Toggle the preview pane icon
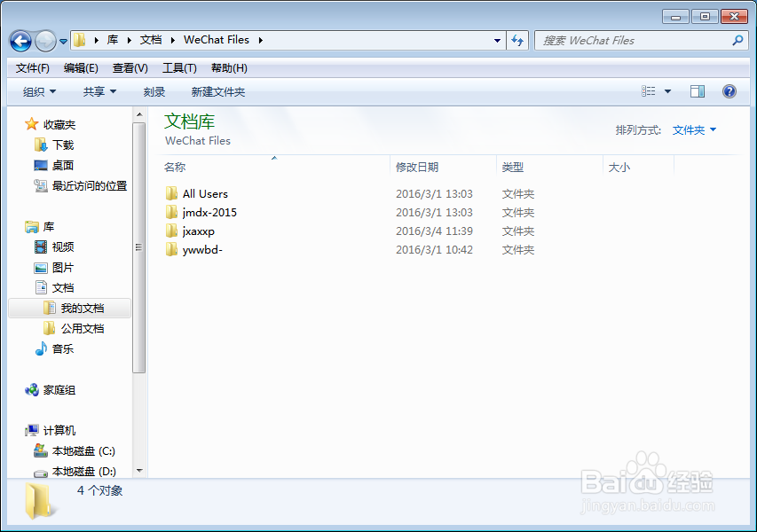This screenshot has width=757, height=532. click(698, 91)
